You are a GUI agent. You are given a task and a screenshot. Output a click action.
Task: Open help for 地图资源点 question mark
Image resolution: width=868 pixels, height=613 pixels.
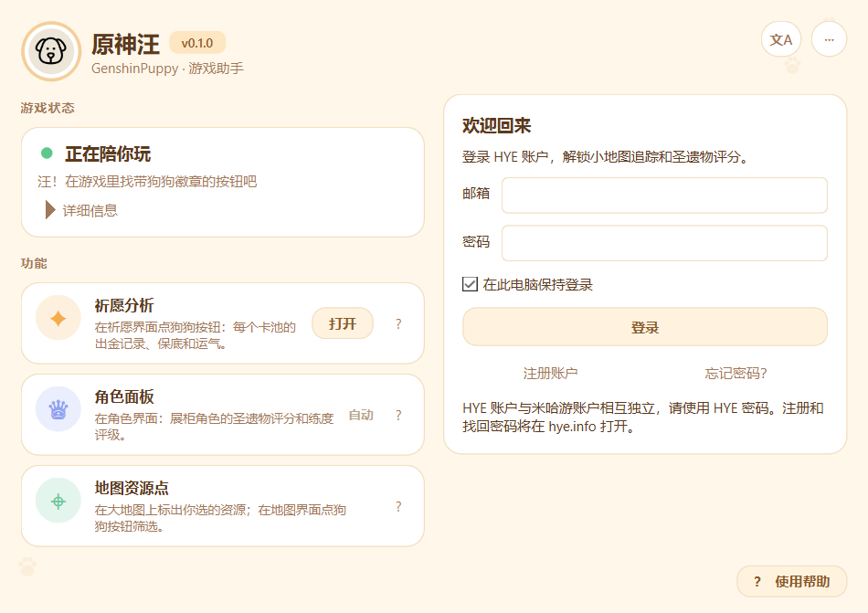tap(398, 507)
